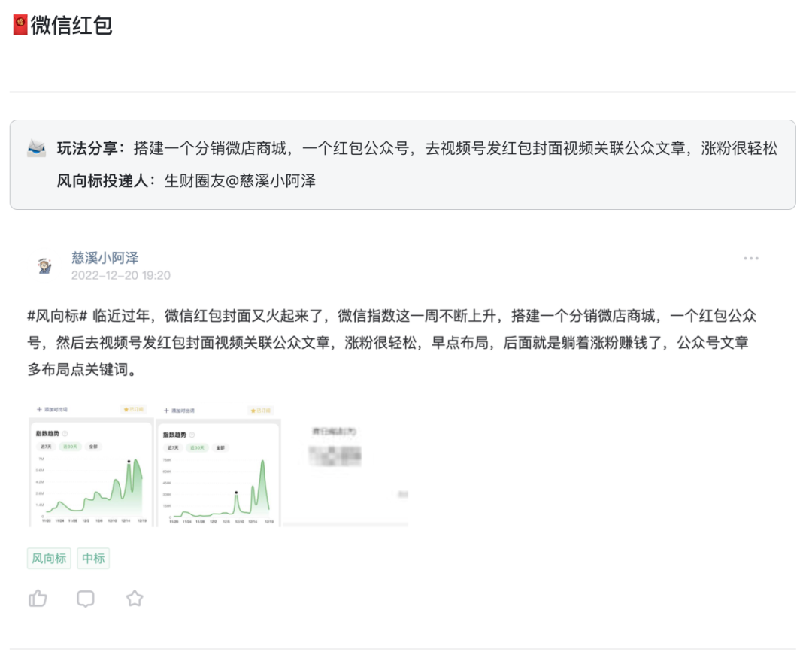Click the post's last line 多布局点关键词
The height and width of the screenshot is (664, 812).
(x=83, y=370)
